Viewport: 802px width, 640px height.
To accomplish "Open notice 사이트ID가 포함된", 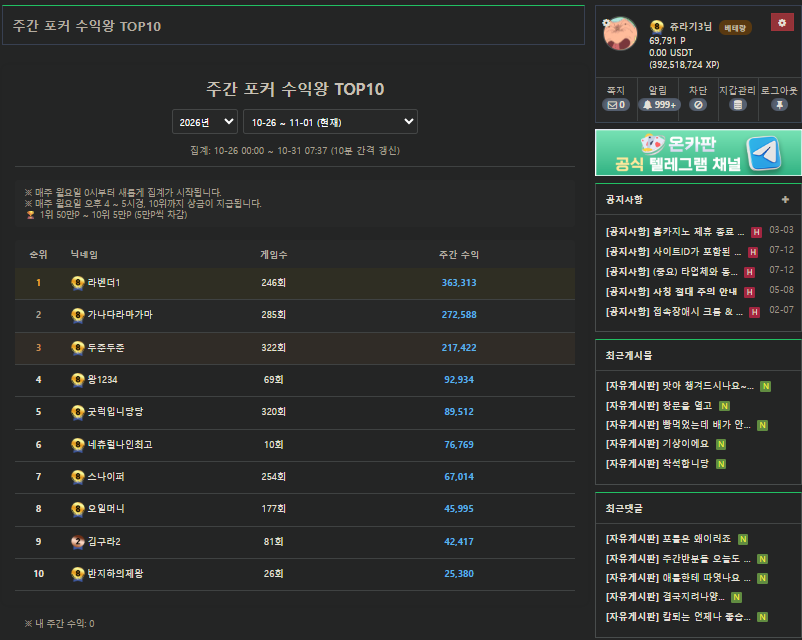I will pos(673,252).
